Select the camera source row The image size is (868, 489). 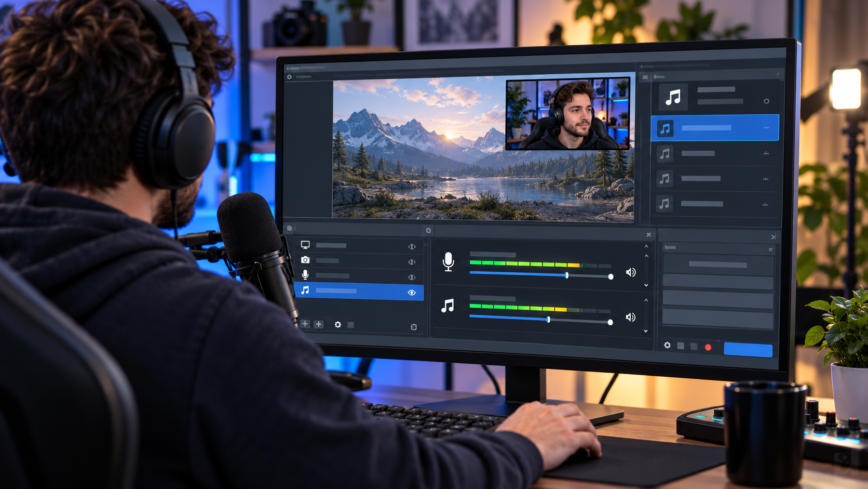click(x=359, y=260)
